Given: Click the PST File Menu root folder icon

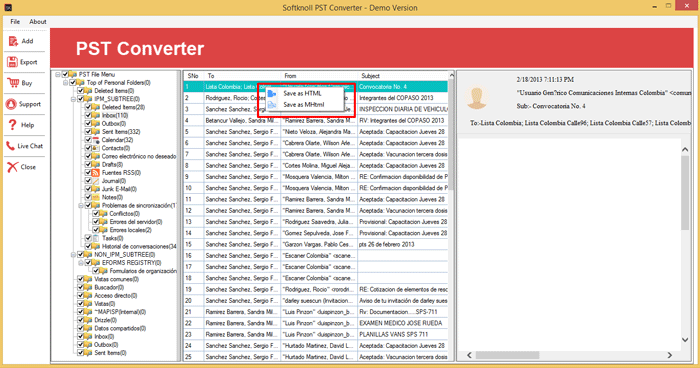Looking at the screenshot, I should tap(73, 75).
